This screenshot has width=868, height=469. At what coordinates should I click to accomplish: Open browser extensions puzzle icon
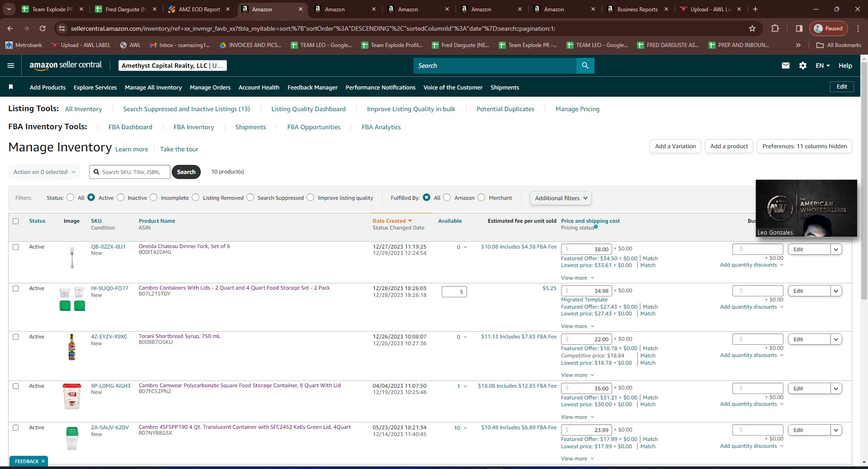[x=775, y=28]
